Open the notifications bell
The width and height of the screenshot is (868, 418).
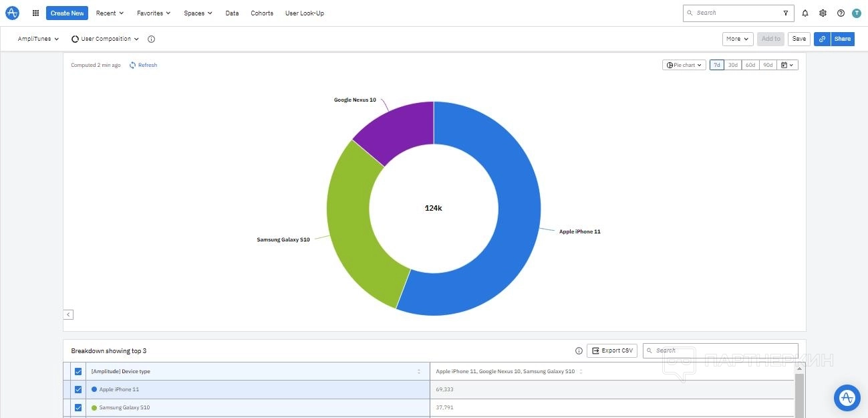805,13
